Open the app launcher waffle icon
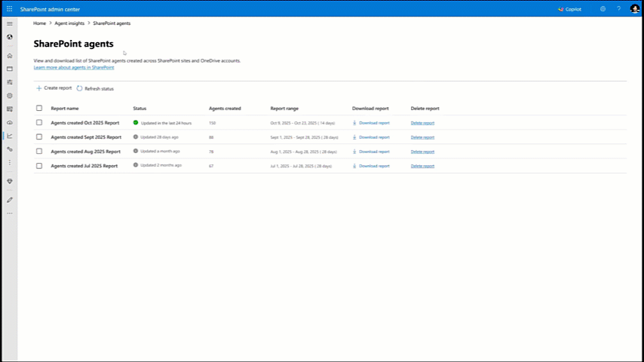This screenshot has width=644, height=362. 10,9
